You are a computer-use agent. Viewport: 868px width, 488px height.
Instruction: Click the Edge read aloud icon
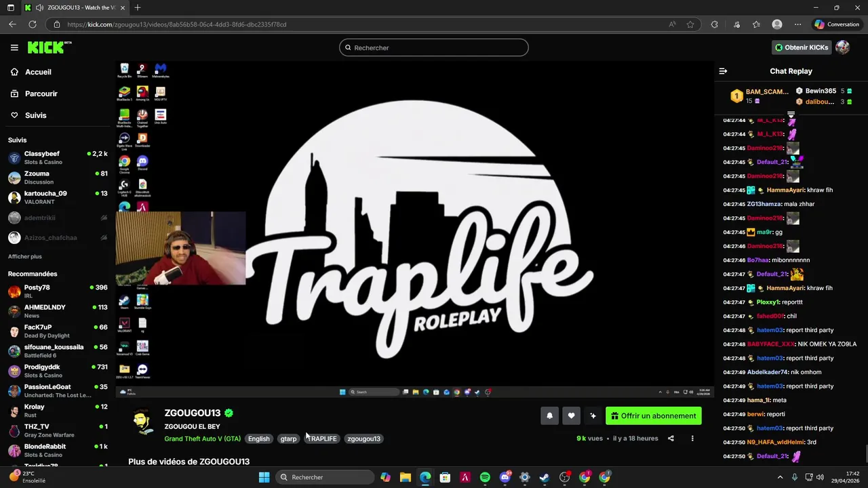(x=672, y=24)
